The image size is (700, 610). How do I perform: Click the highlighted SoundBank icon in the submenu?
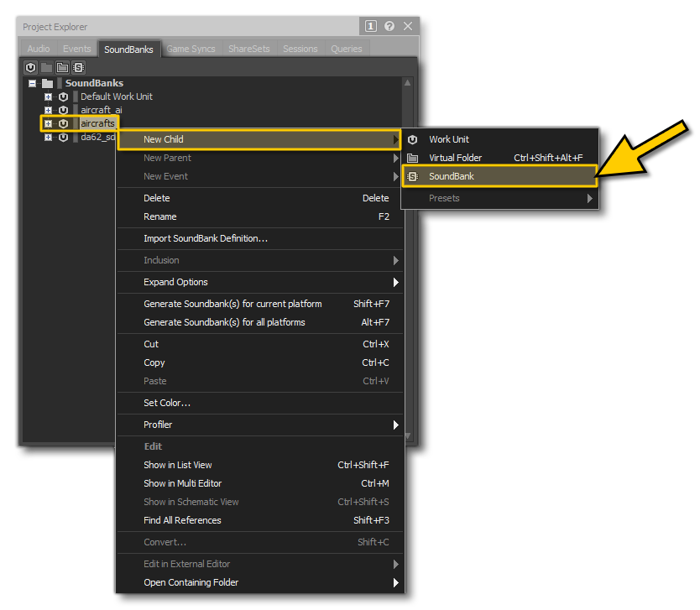(412, 176)
